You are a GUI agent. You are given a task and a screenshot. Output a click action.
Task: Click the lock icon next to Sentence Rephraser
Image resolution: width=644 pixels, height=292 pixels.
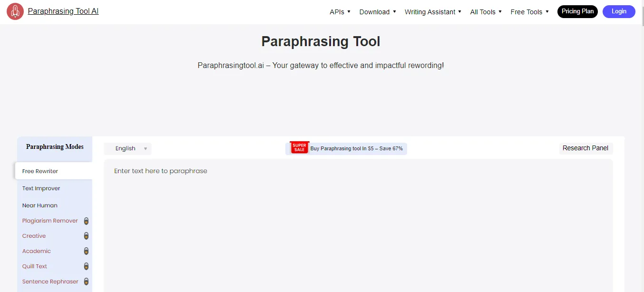pyautogui.click(x=86, y=282)
